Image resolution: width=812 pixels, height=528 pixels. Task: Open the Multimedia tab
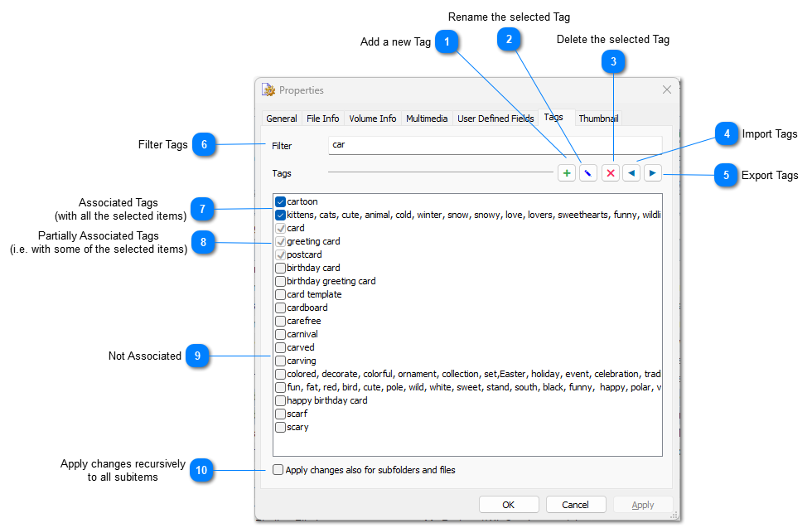pos(427,119)
